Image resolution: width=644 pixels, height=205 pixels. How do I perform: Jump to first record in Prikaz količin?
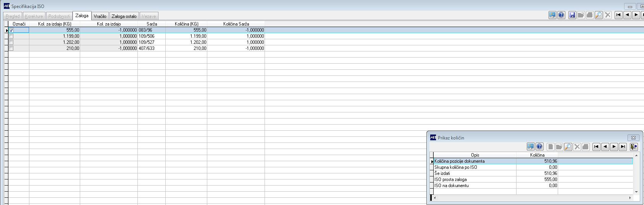596,147
